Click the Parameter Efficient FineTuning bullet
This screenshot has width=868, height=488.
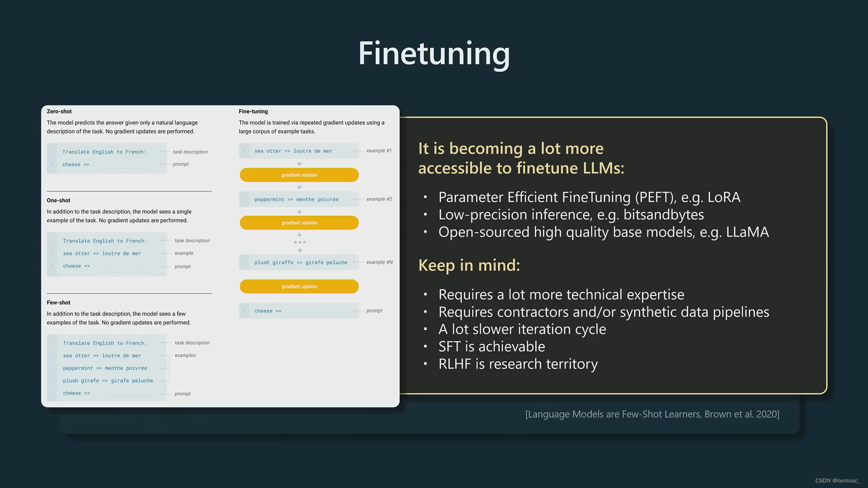[590, 197]
